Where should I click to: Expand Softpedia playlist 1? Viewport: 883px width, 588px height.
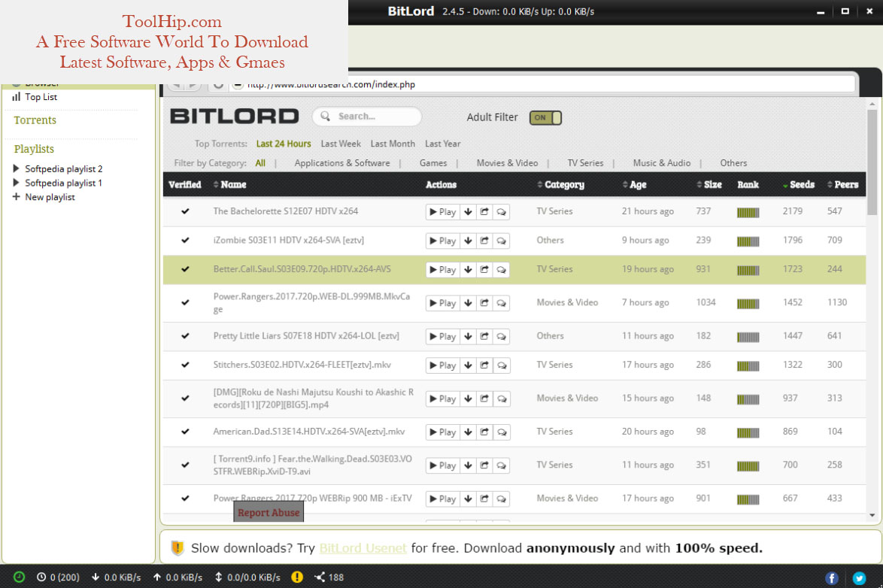point(17,183)
